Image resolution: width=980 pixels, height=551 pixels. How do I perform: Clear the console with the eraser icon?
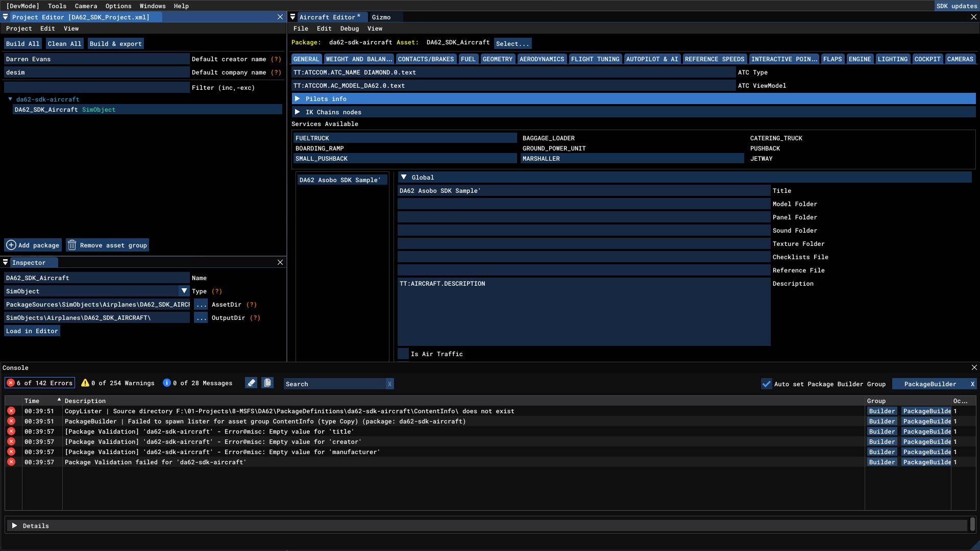251,383
